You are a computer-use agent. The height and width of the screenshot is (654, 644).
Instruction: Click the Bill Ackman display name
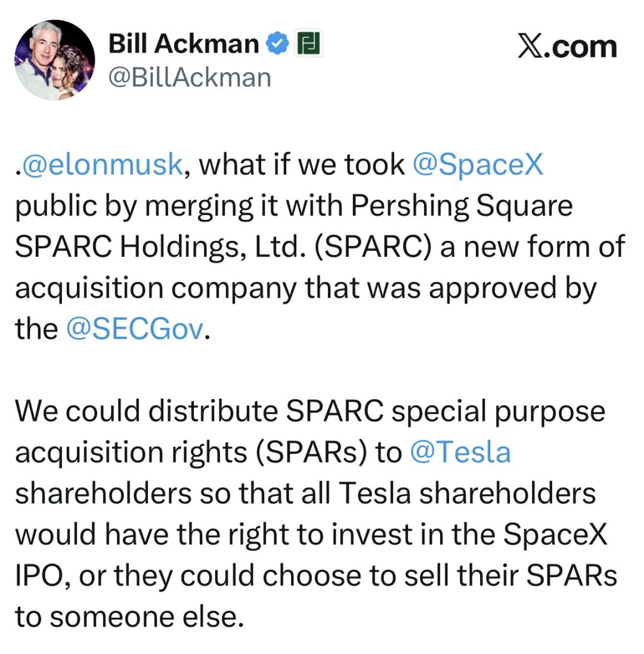point(184,44)
